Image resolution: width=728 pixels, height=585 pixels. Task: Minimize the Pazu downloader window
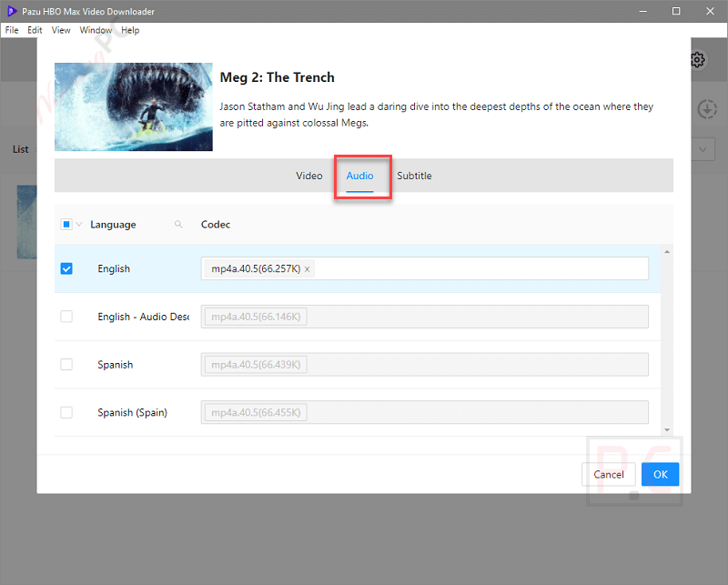pyautogui.click(x=643, y=11)
